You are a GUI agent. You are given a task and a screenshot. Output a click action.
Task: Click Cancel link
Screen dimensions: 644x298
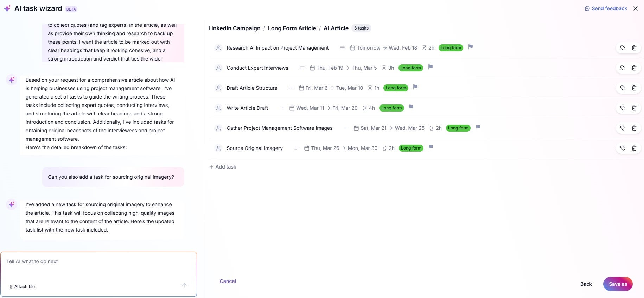click(228, 281)
